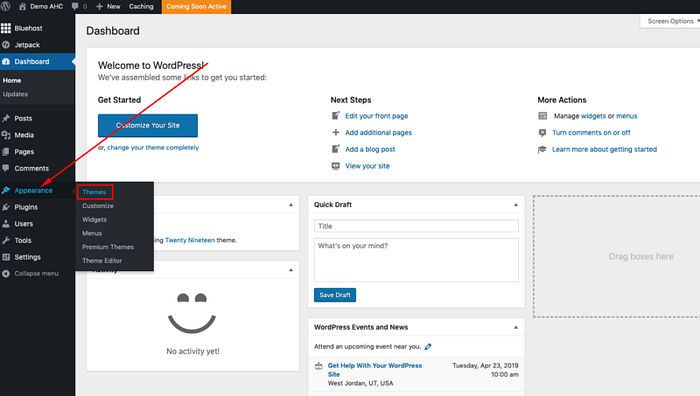This screenshot has width=700, height=396.
Task: Click the Appearance paintbrush icon
Action: pos(6,190)
